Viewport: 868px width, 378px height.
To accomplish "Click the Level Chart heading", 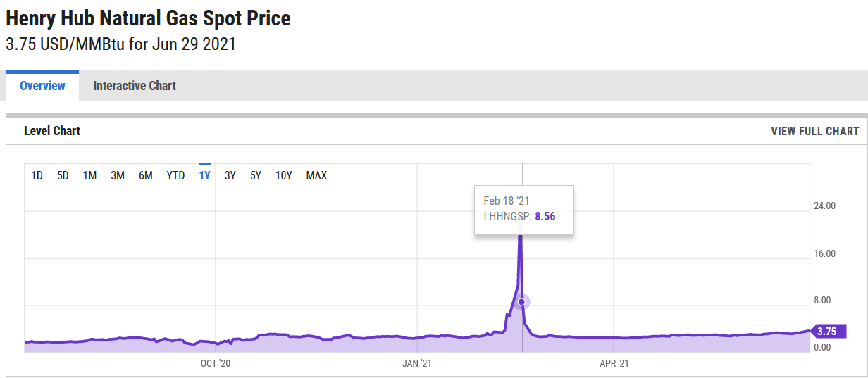I will 52,131.
